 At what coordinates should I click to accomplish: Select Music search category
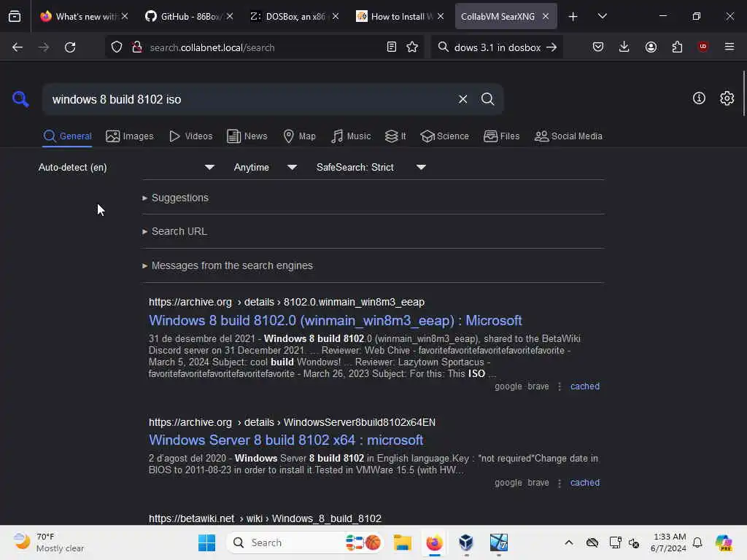(x=351, y=136)
